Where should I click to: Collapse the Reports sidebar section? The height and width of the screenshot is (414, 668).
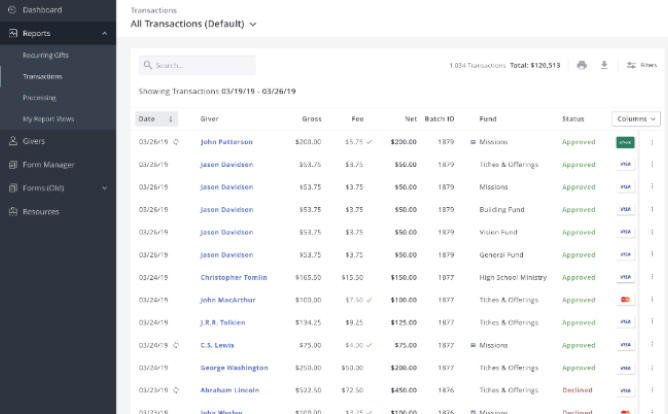click(x=104, y=33)
